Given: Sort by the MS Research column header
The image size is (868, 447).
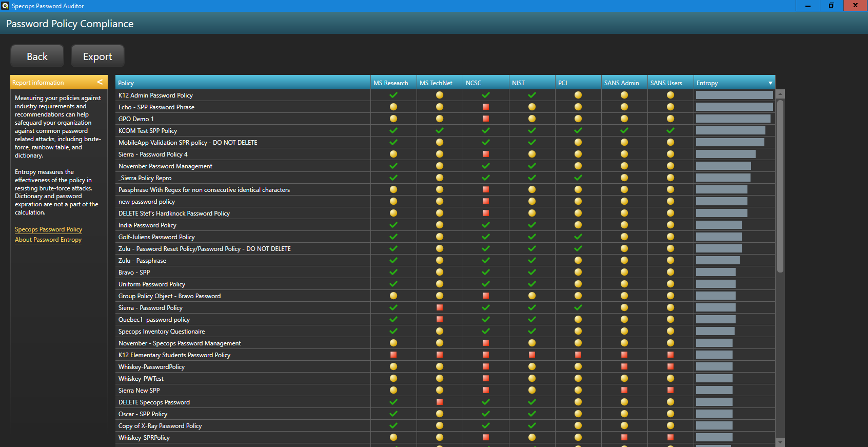Looking at the screenshot, I should tap(393, 83).
